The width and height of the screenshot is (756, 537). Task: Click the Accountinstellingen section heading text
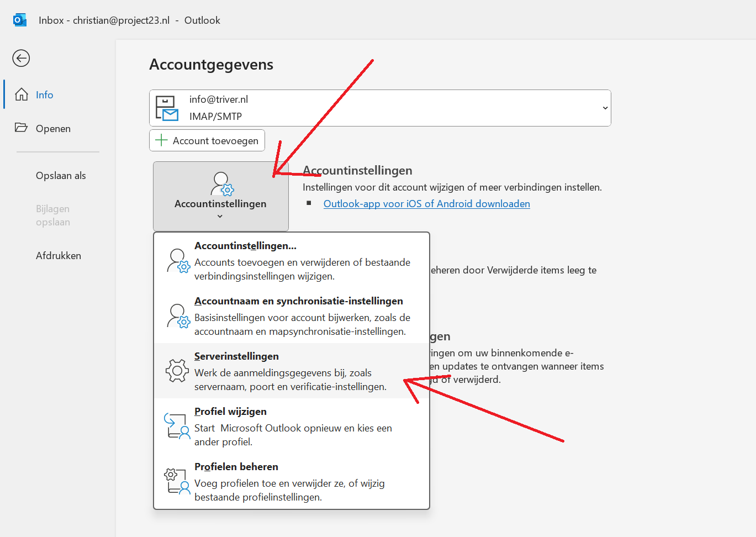pos(357,171)
